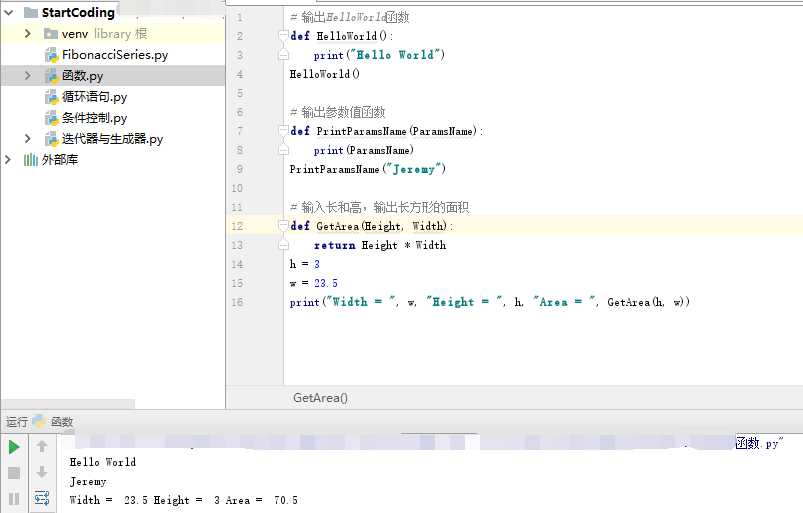Click the fold end marker on line 3
This screenshot has height=513, width=803.
283,55
